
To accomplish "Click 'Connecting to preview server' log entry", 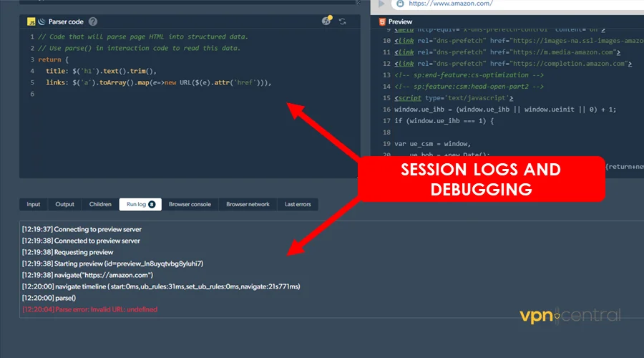I will coord(82,229).
